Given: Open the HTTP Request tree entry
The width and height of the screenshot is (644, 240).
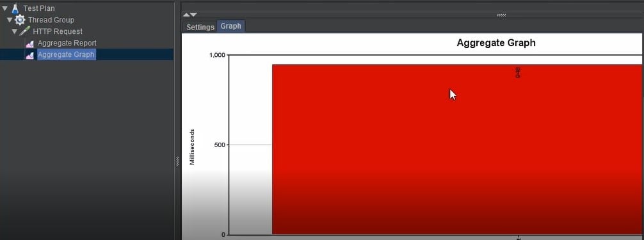Looking at the screenshot, I should pos(58,31).
